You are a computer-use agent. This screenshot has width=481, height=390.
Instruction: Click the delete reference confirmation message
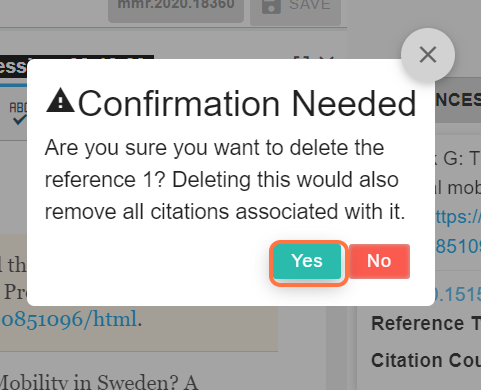point(225,180)
